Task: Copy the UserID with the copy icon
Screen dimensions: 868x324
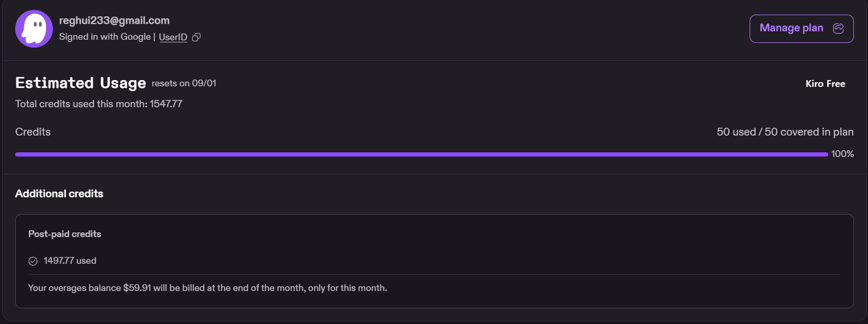Action: coord(196,37)
